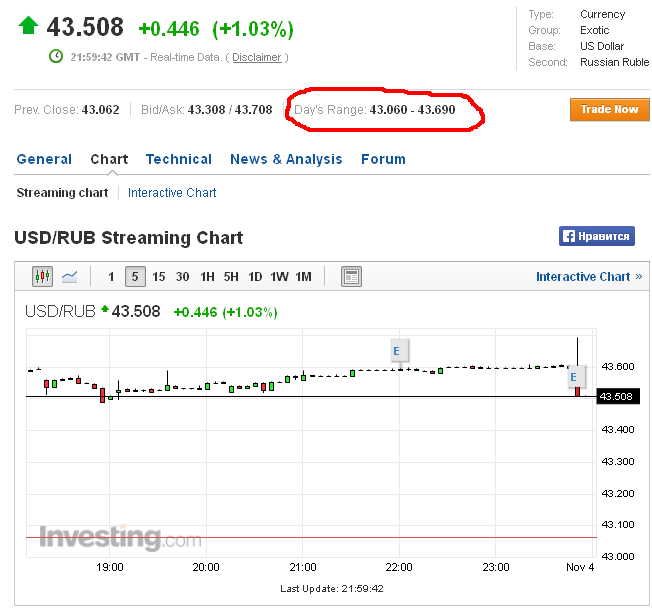The width and height of the screenshot is (652, 608).
Task: Click the Facebook Нравится like button
Action: (597, 236)
